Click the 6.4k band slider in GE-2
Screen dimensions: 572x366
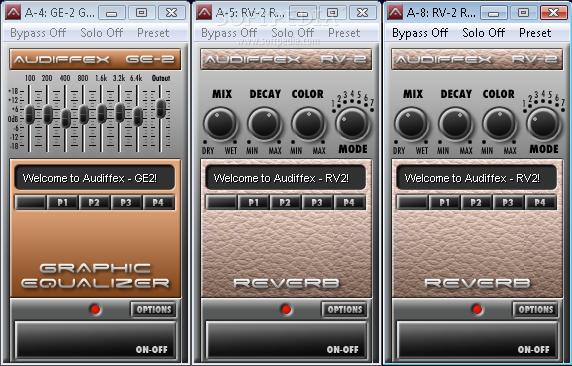click(x=138, y=116)
